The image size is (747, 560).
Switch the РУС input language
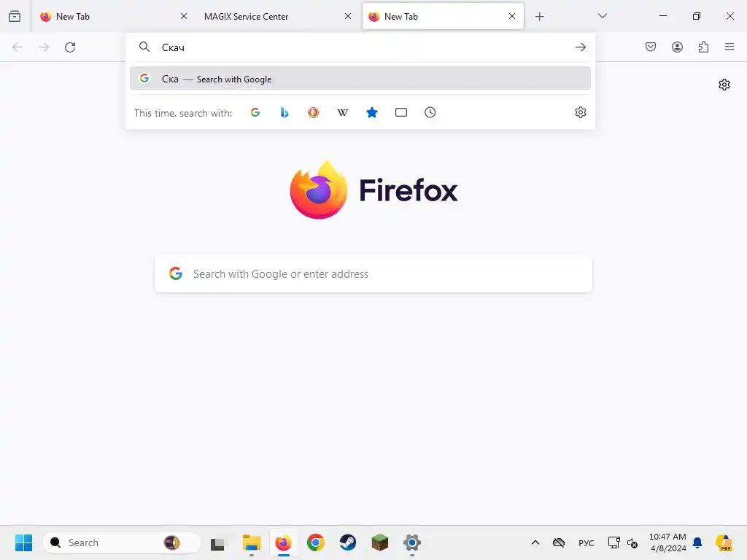[x=586, y=542]
